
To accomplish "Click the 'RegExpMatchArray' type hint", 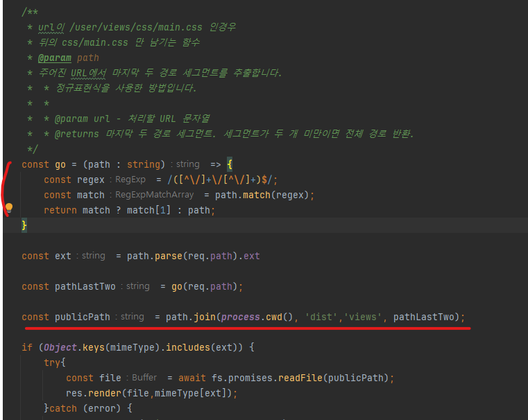I will [155, 195].
